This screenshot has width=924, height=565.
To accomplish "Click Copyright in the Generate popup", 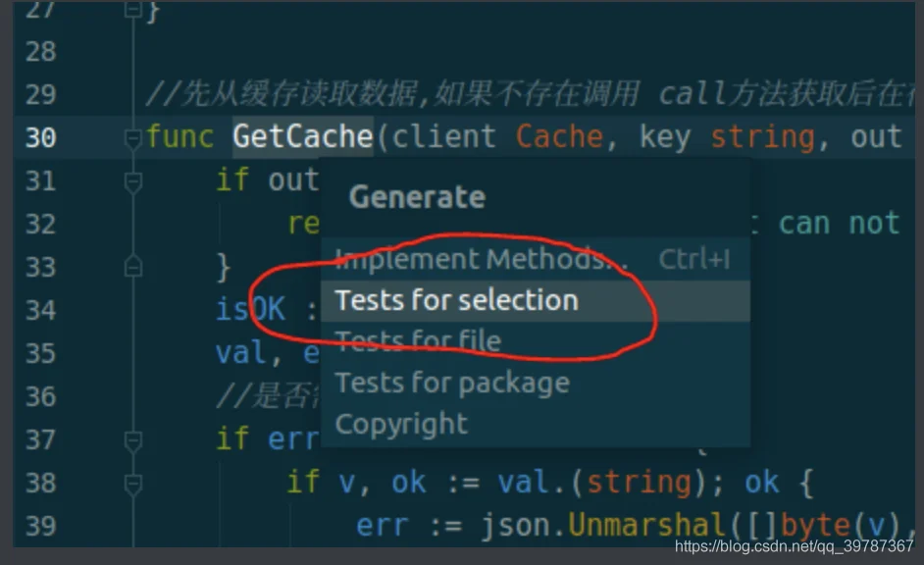I will tap(535, 424).
